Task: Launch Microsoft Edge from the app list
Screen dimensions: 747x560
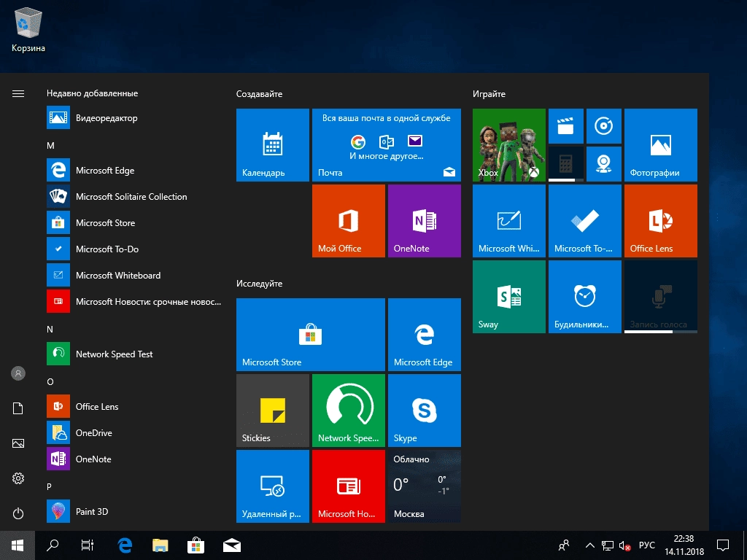Action: pyautogui.click(x=134, y=171)
